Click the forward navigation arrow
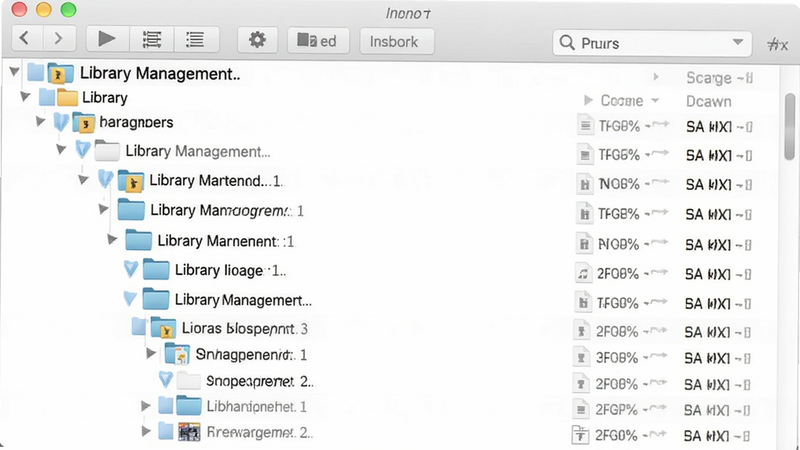The image size is (800, 450). click(59, 38)
